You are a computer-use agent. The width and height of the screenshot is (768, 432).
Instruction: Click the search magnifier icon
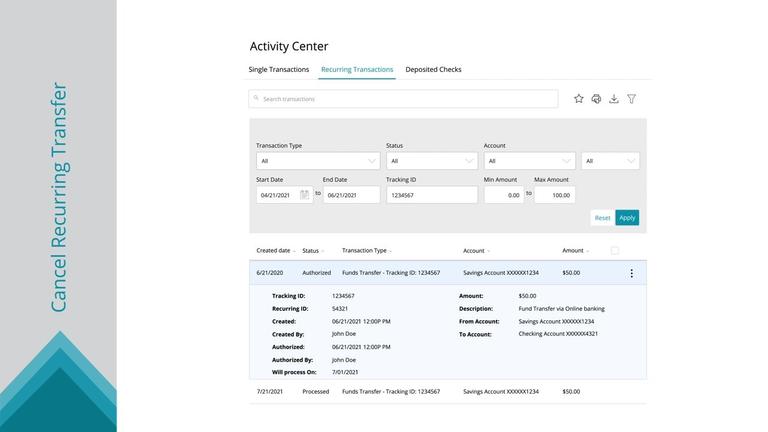(256, 98)
